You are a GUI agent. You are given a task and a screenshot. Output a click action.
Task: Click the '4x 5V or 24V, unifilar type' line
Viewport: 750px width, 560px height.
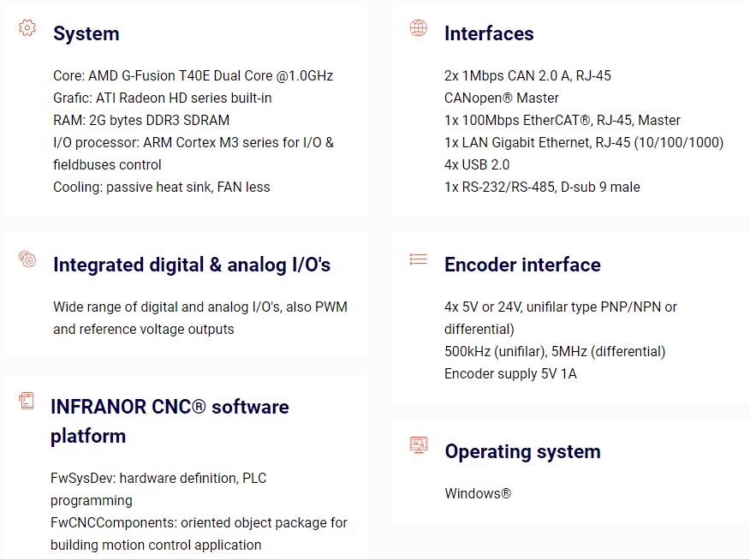[x=561, y=307]
